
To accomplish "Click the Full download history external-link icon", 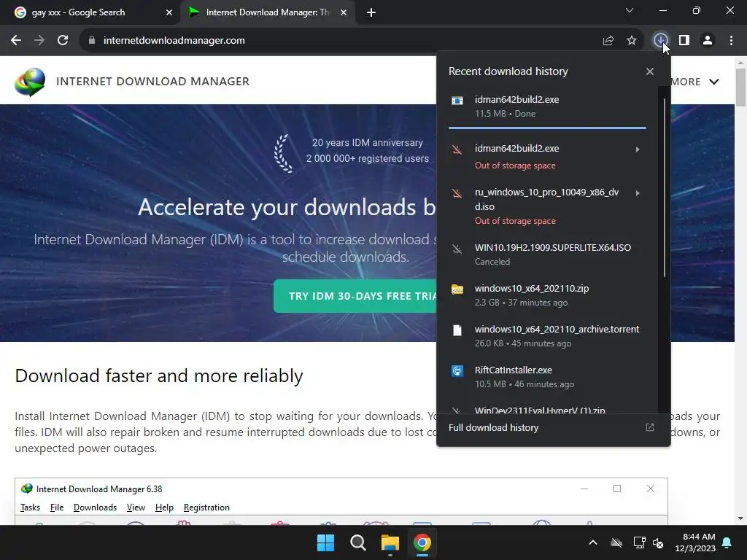I will [650, 427].
